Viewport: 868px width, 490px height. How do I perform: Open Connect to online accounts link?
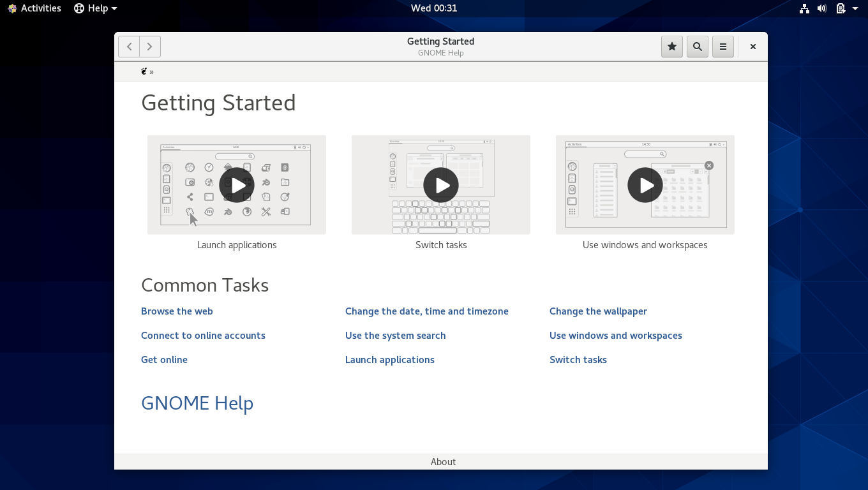[x=203, y=336]
